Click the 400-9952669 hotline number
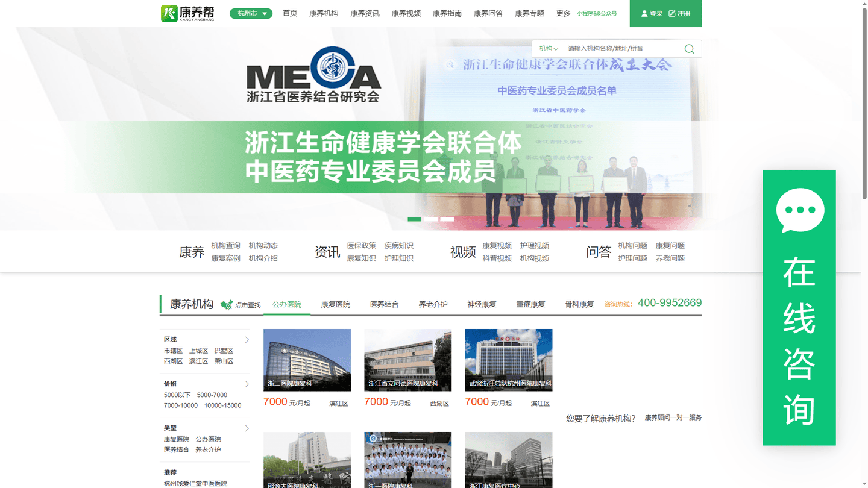 (x=670, y=303)
